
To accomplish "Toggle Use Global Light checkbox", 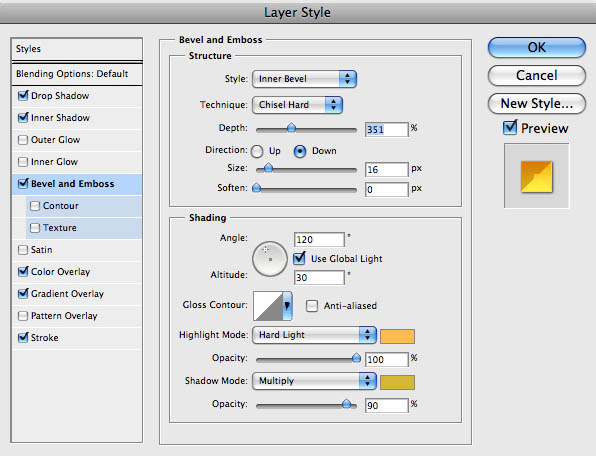I will pos(300,258).
